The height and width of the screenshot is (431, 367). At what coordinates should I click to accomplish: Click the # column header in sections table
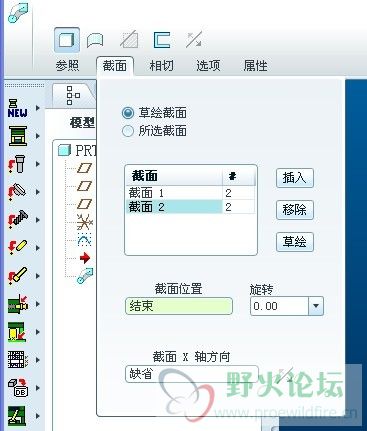(x=239, y=176)
